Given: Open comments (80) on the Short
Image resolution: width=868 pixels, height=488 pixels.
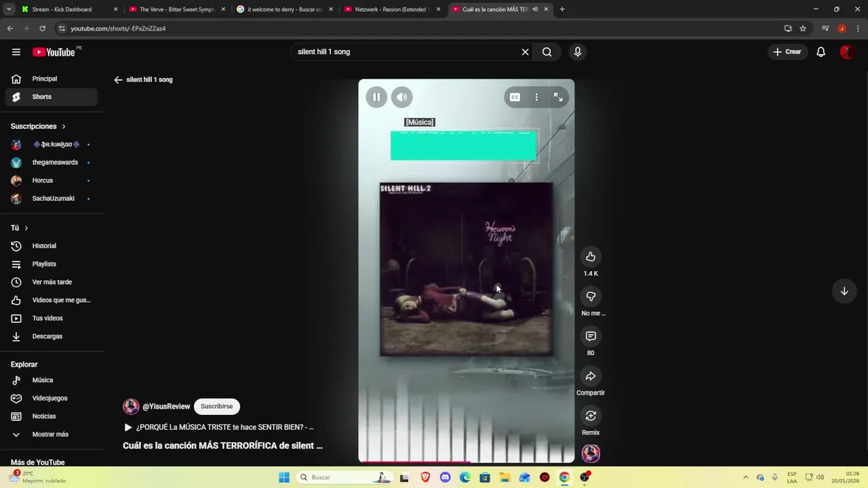Looking at the screenshot, I should [x=591, y=336].
